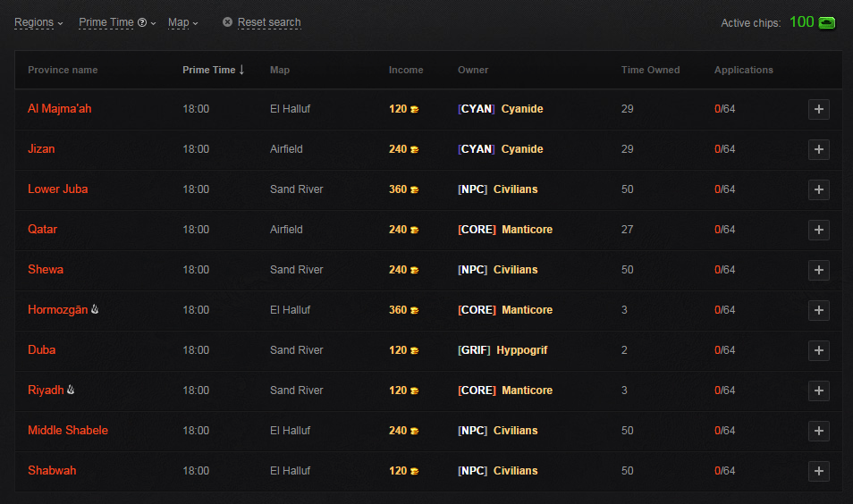Viewport: 853px width, 504px height.
Task: Click the plus icon in Jizan row
Action: pos(818,149)
